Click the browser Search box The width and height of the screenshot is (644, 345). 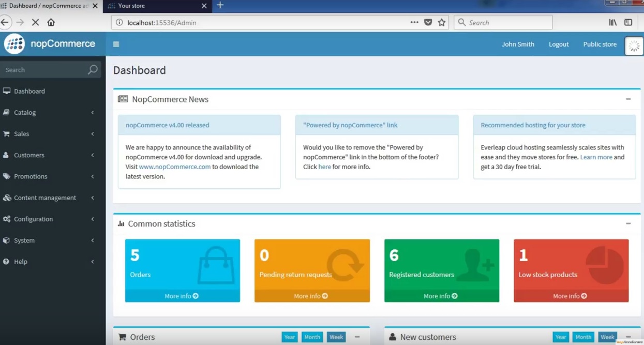pyautogui.click(x=503, y=22)
